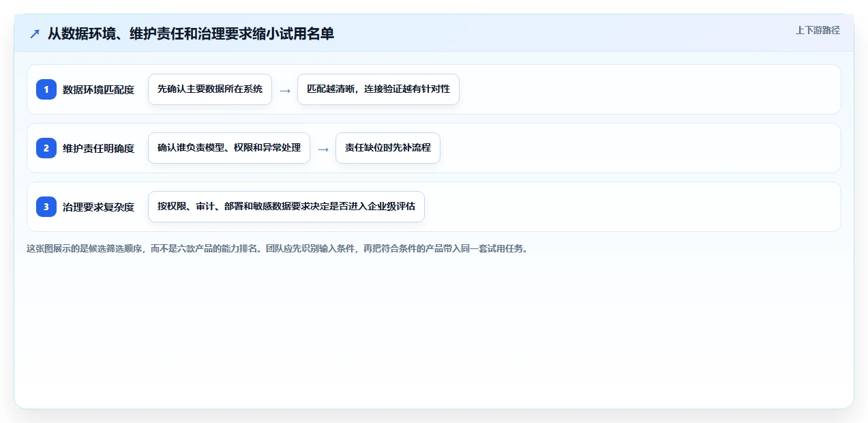Click the 治理要求复杂度 step label

pyautogui.click(x=98, y=207)
